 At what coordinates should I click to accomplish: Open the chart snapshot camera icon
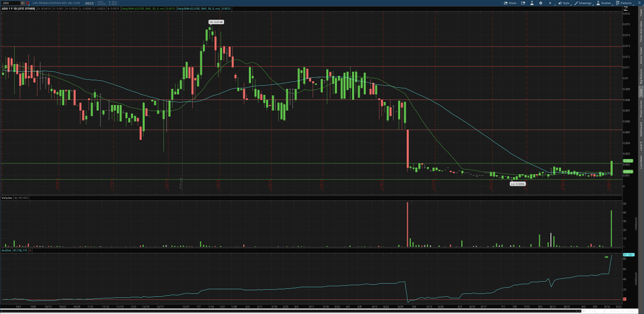pos(523,3)
